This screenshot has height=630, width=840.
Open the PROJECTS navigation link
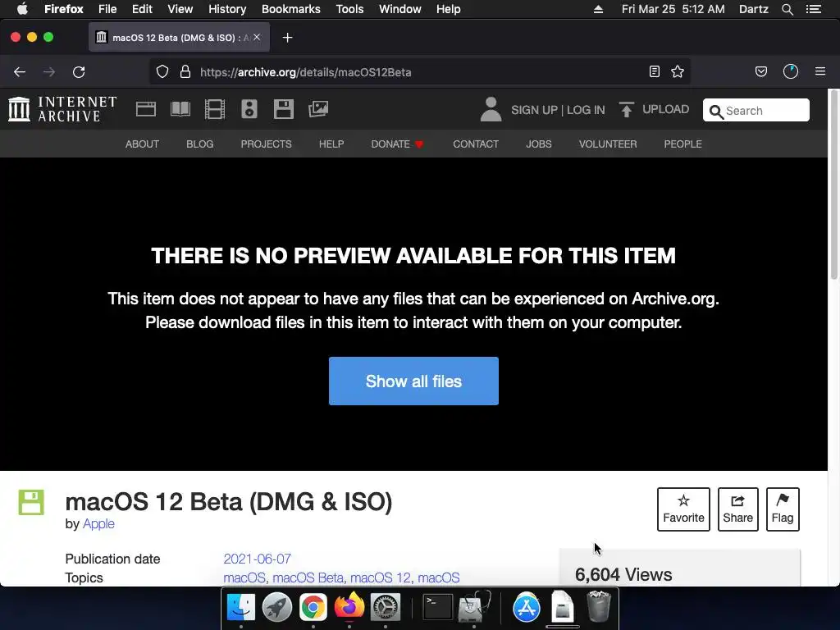click(267, 144)
